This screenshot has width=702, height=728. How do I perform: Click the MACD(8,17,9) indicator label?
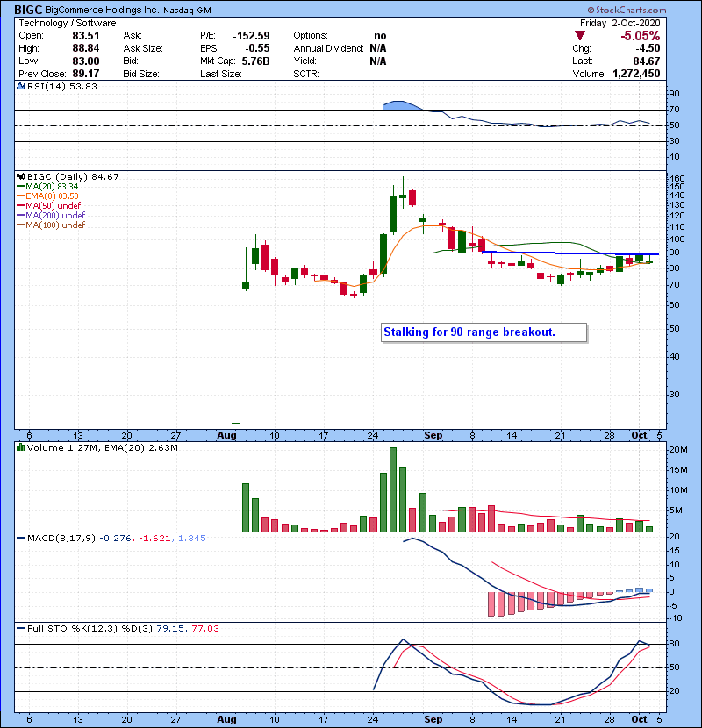tap(61, 539)
